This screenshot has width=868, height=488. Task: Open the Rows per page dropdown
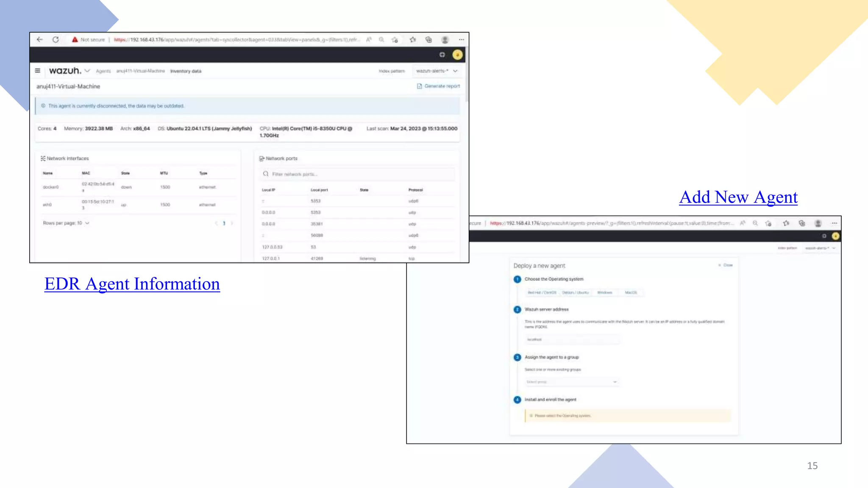click(66, 223)
